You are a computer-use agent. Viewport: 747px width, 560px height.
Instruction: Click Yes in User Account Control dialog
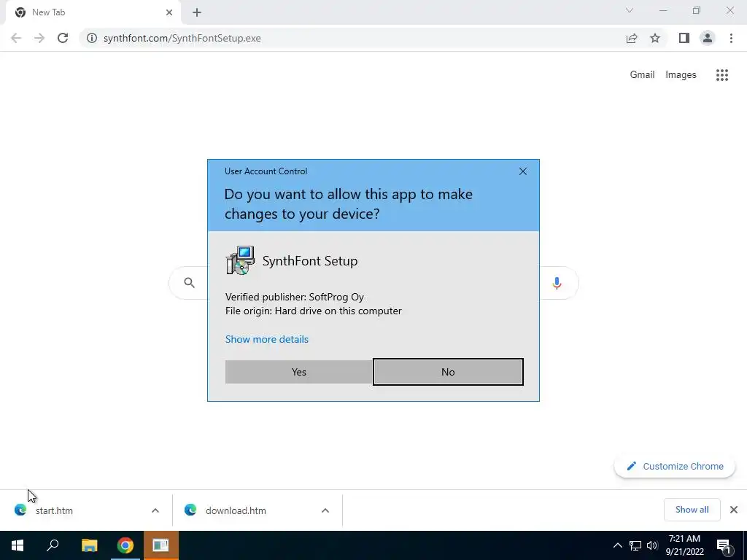click(298, 372)
